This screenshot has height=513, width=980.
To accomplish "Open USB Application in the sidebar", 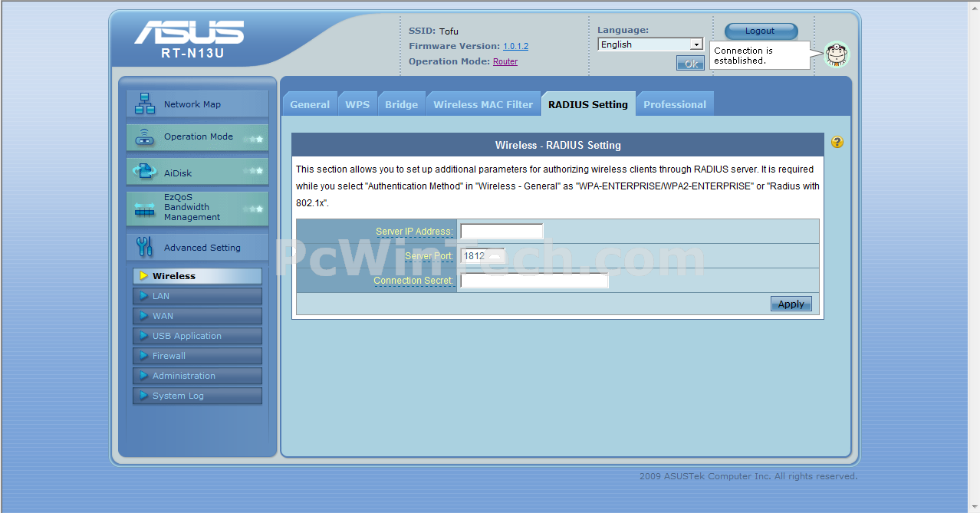I will [198, 336].
